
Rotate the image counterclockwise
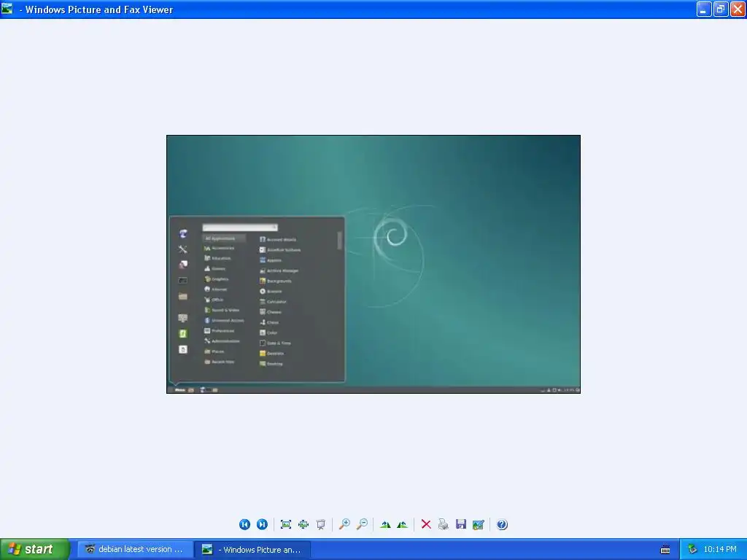(402, 524)
